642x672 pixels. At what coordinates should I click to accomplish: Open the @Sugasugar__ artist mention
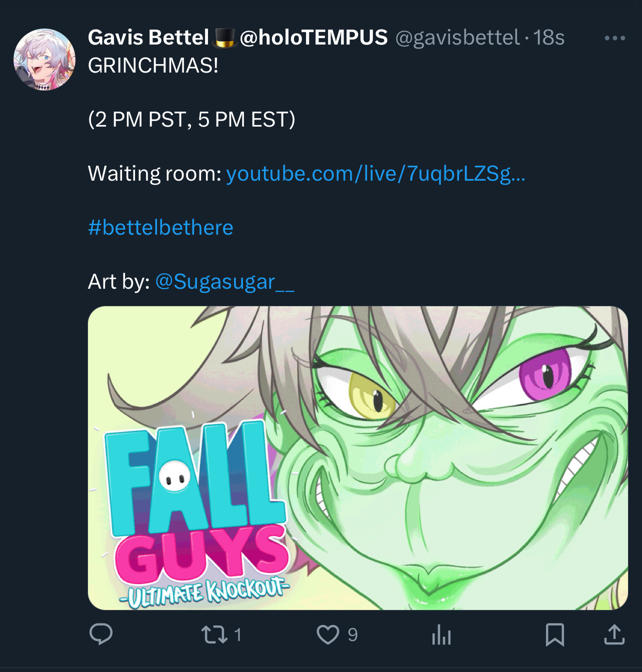224,282
